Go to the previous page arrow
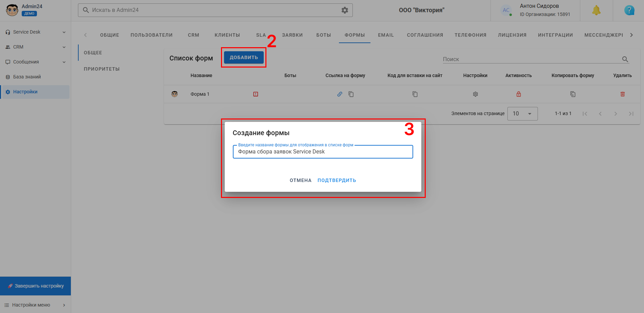The width and height of the screenshot is (644, 313). coord(600,114)
